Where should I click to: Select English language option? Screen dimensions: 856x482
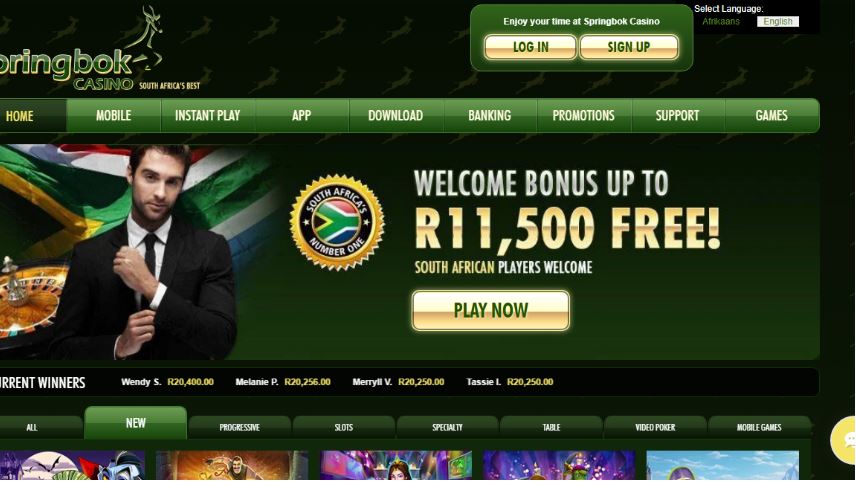(777, 21)
